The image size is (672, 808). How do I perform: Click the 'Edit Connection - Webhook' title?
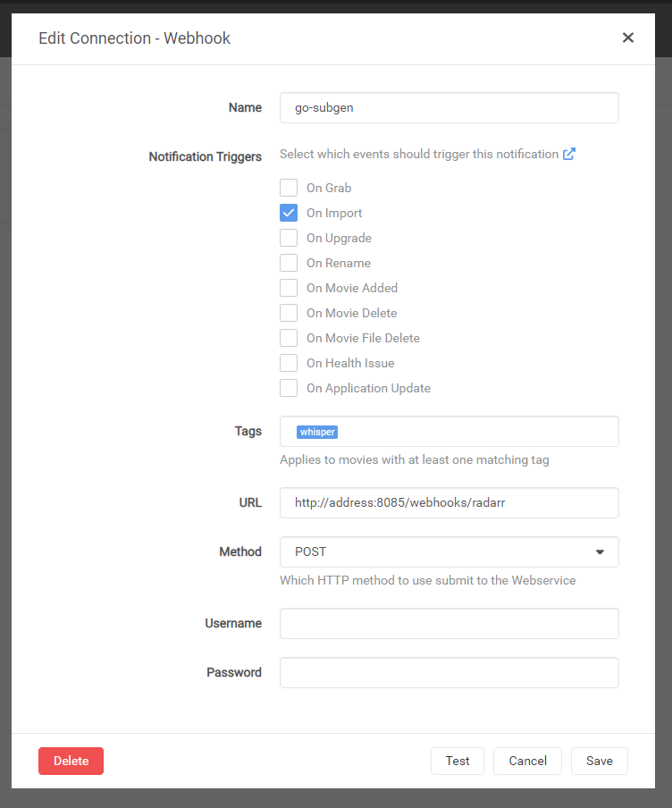[135, 38]
